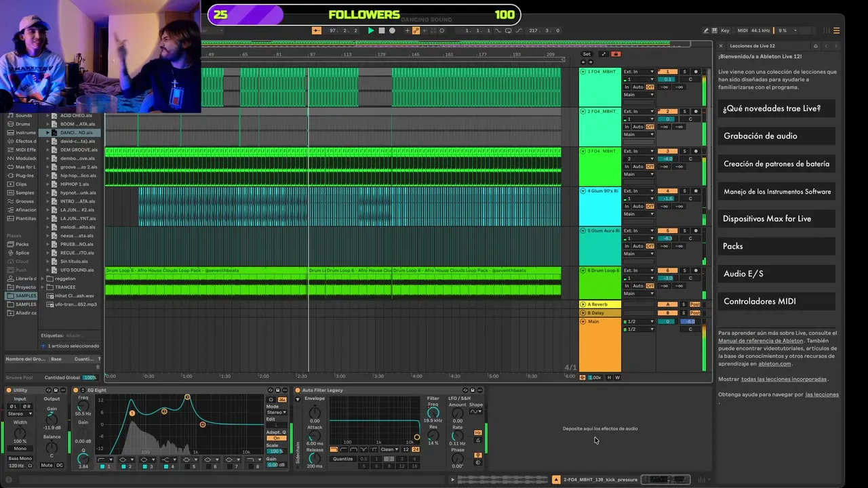Viewport: 868px width, 488px height.
Task: Open the Grabación de audio lesson
Action: 776,136
